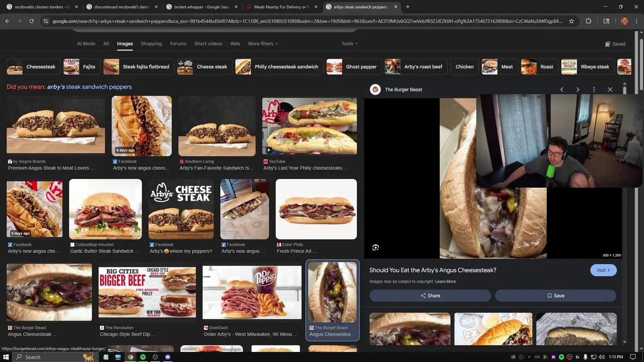Open volume control in system tray
This screenshot has height=362, width=644.
pos(601,357)
